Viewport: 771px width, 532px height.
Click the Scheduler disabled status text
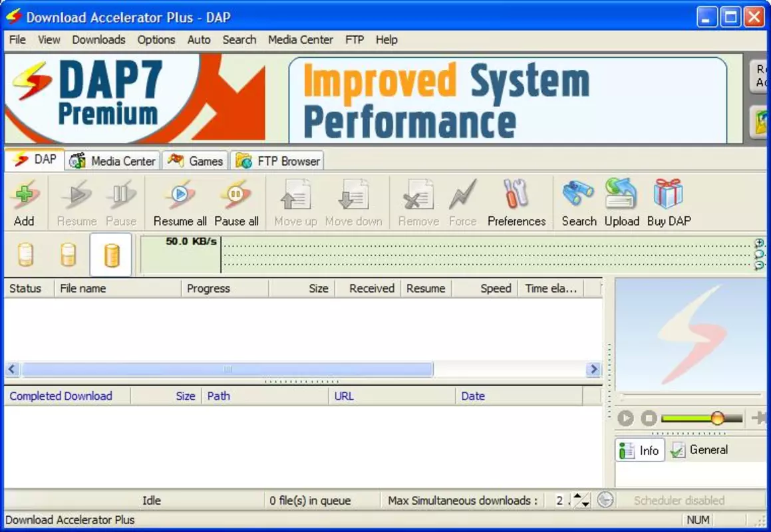point(679,501)
